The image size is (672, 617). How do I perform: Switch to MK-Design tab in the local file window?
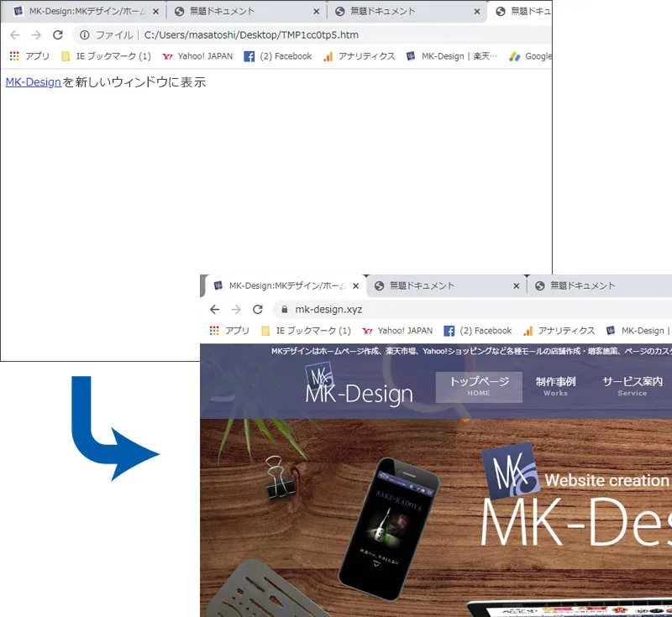click(80, 12)
